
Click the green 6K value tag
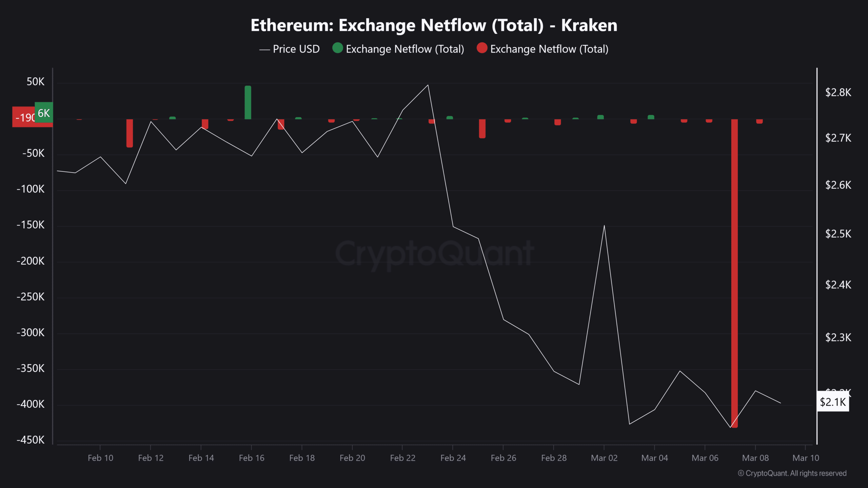click(44, 113)
